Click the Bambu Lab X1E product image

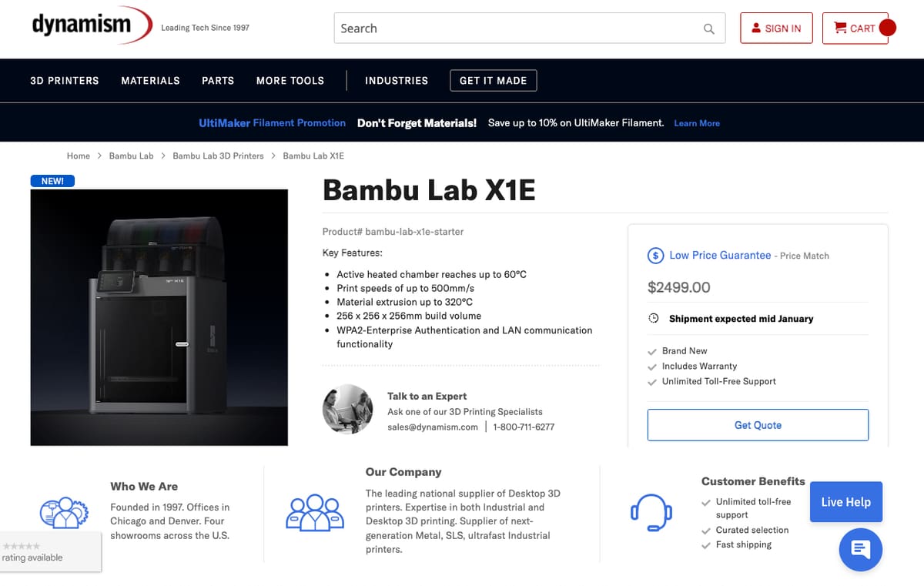(x=159, y=317)
